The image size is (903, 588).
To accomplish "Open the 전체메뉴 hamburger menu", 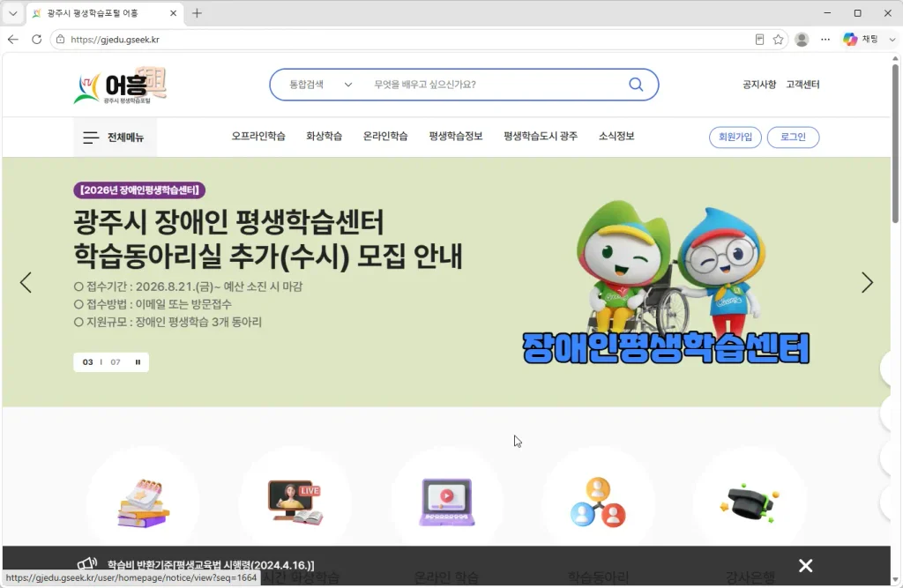I will [x=114, y=137].
